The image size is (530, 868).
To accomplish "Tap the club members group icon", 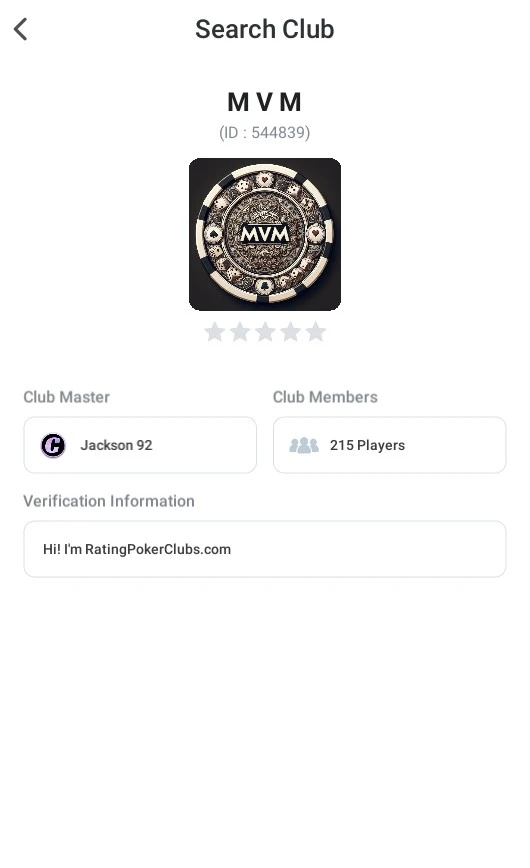I will (304, 445).
